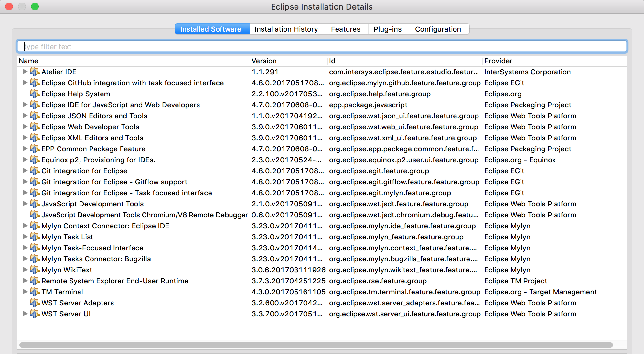The image size is (644, 354).
Task: Expand the Mylyn Task List tree node
Action: click(x=25, y=237)
